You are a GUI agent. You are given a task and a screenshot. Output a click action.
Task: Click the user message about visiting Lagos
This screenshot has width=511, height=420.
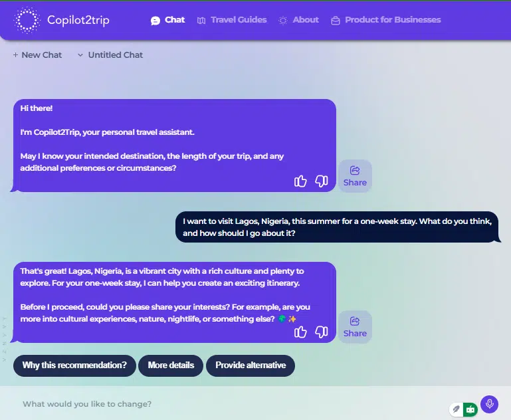coord(337,227)
